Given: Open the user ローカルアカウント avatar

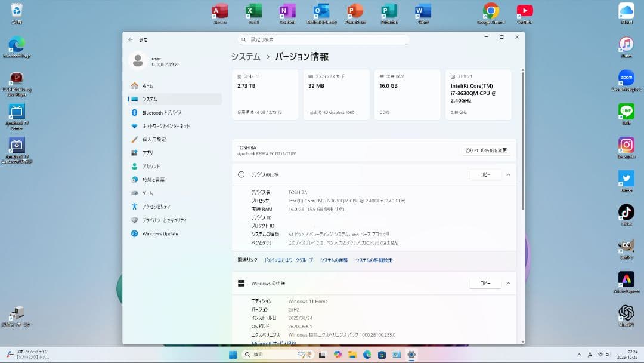Looking at the screenshot, I should coord(138,61).
